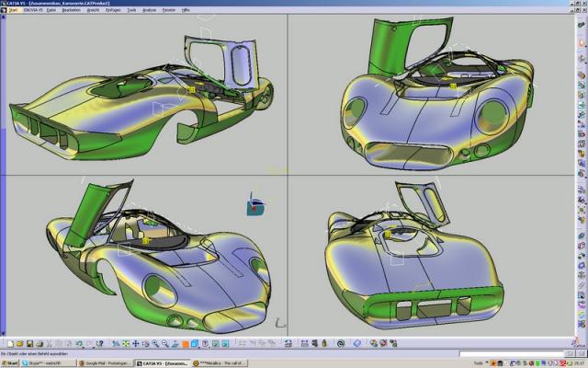Open the ENOVIA V5 menu
The image size is (588, 368).
pyautogui.click(x=33, y=10)
